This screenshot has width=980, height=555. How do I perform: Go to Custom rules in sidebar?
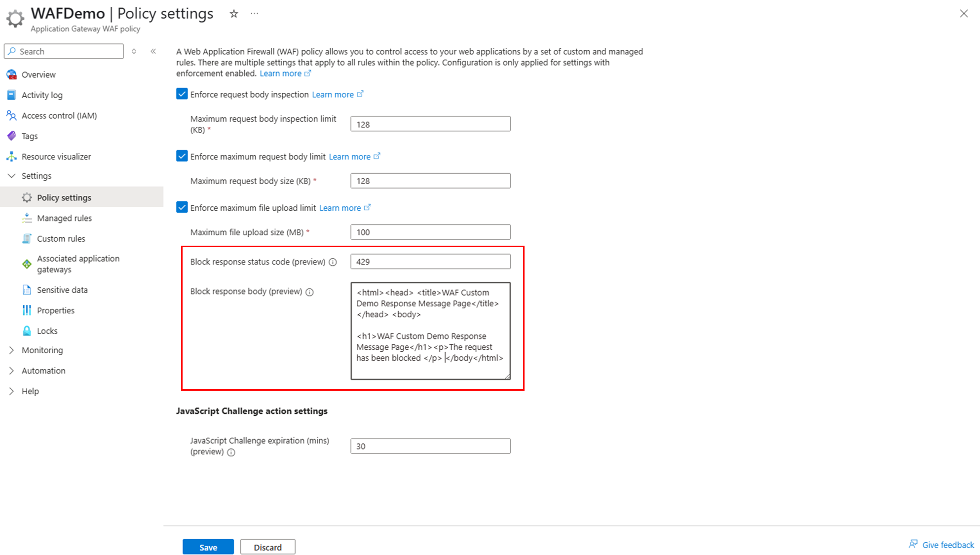[x=61, y=238]
